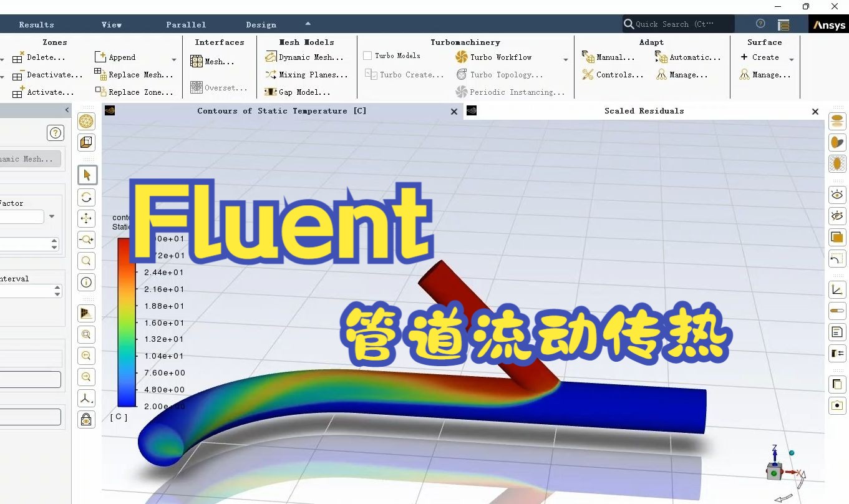Click the mesh edges overlay icon
The height and width of the screenshot is (504, 849).
(837, 163)
